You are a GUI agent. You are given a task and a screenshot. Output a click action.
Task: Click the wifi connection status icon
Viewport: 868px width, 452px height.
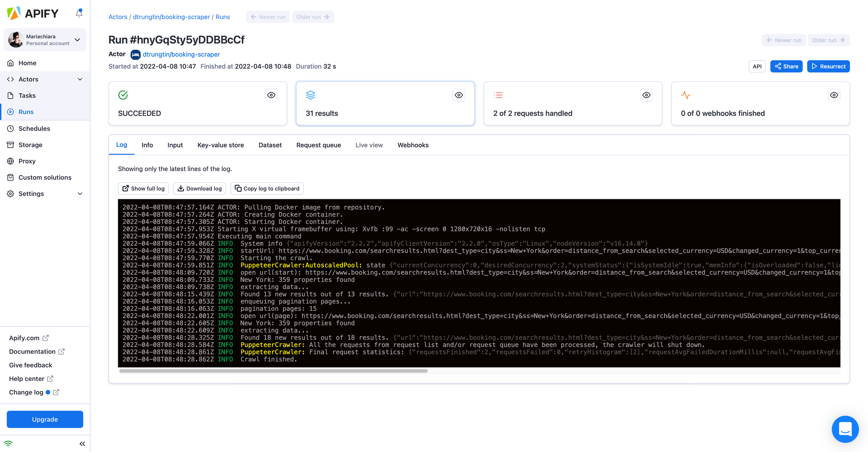pyautogui.click(x=8, y=444)
